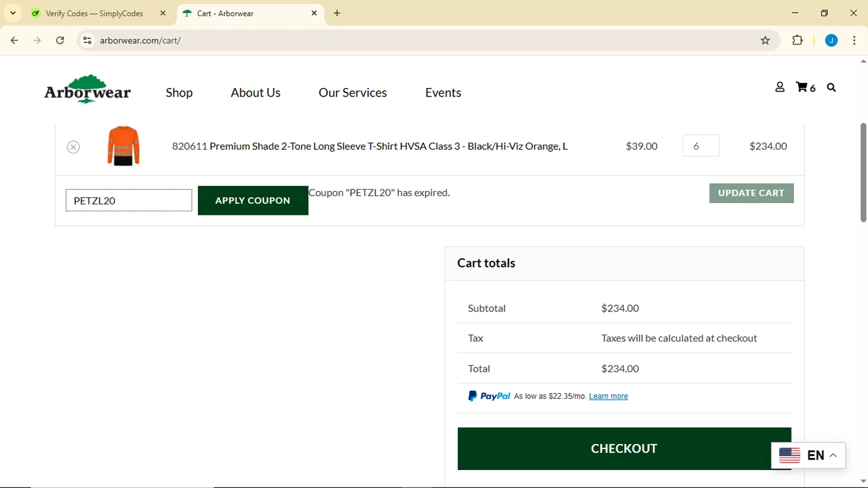Open the browser extensions menu
This screenshot has width=868, height=488.
point(797,41)
